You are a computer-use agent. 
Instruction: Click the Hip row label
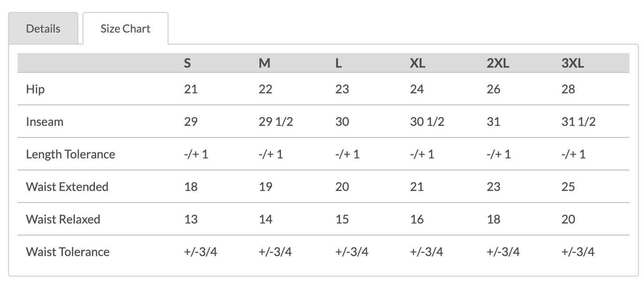pyautogui.click(x=35, y=89)
